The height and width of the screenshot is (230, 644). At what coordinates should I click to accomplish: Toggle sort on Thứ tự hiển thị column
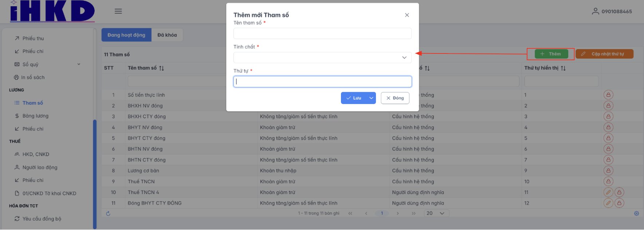(563, 68)
